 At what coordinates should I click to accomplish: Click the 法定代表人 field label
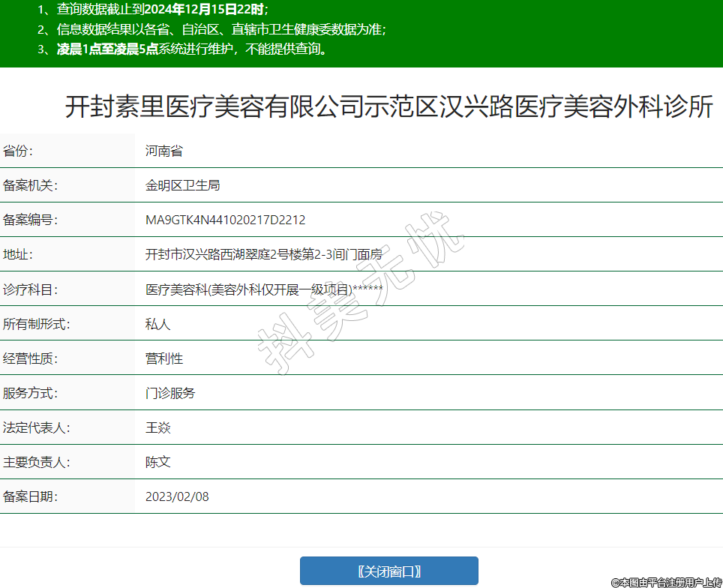coord(36,427)
